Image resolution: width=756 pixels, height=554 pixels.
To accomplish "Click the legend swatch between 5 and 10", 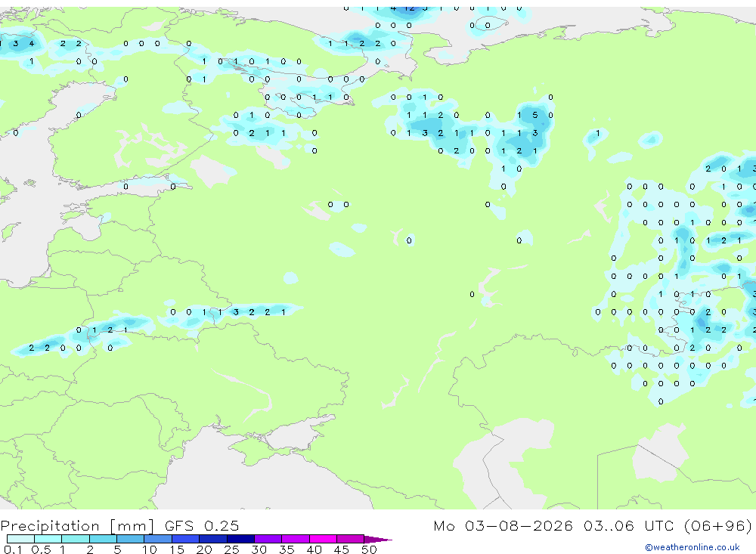I will [x=130, y=539].
